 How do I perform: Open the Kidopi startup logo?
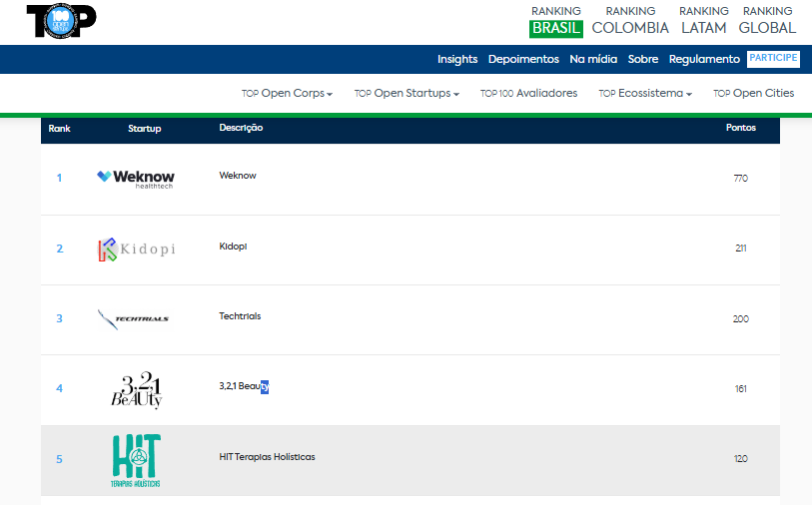click(x=137, y=249)
